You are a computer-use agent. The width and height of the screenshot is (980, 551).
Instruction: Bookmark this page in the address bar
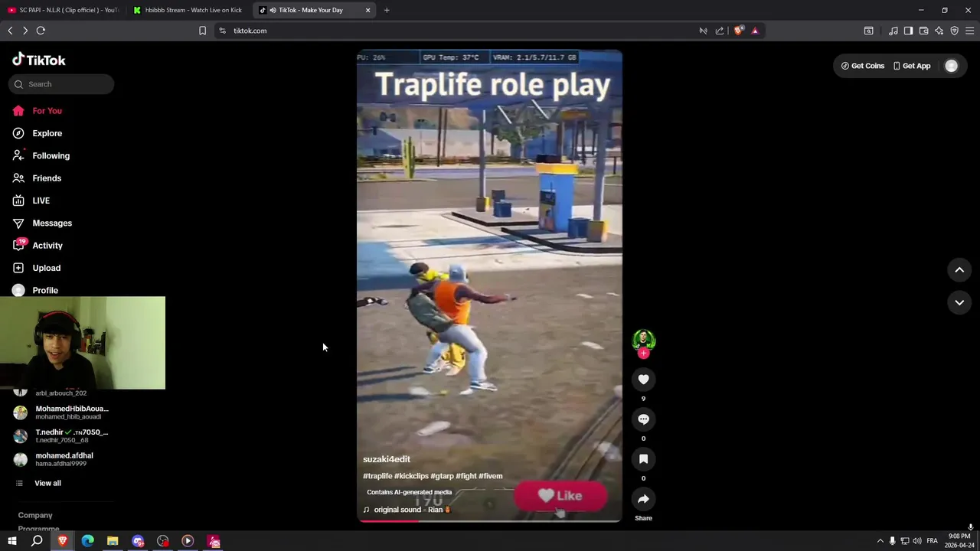(202, 31)
